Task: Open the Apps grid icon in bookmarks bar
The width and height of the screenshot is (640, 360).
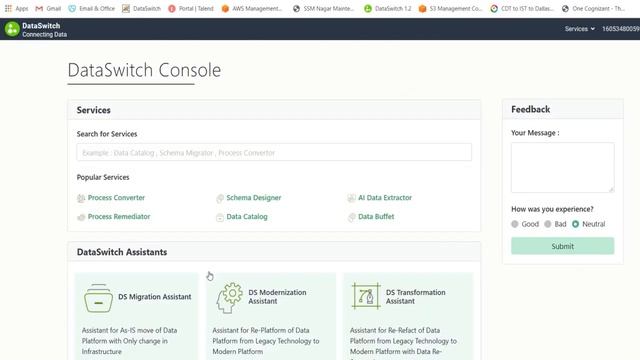Action: pos(8,8)
